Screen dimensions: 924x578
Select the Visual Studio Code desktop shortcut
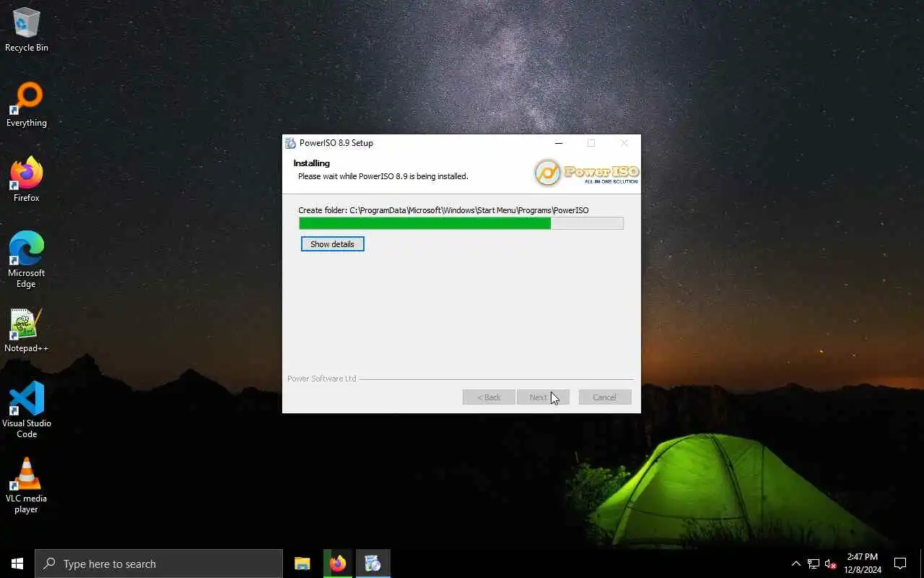pos(27,410)
